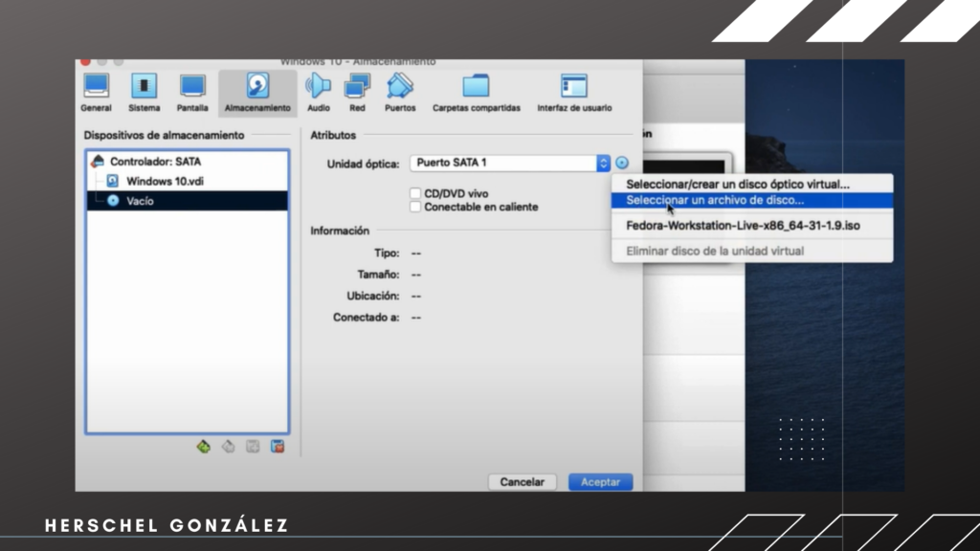Choose Seleccionar/crear un disco óptico virtual

pos(752,185)
